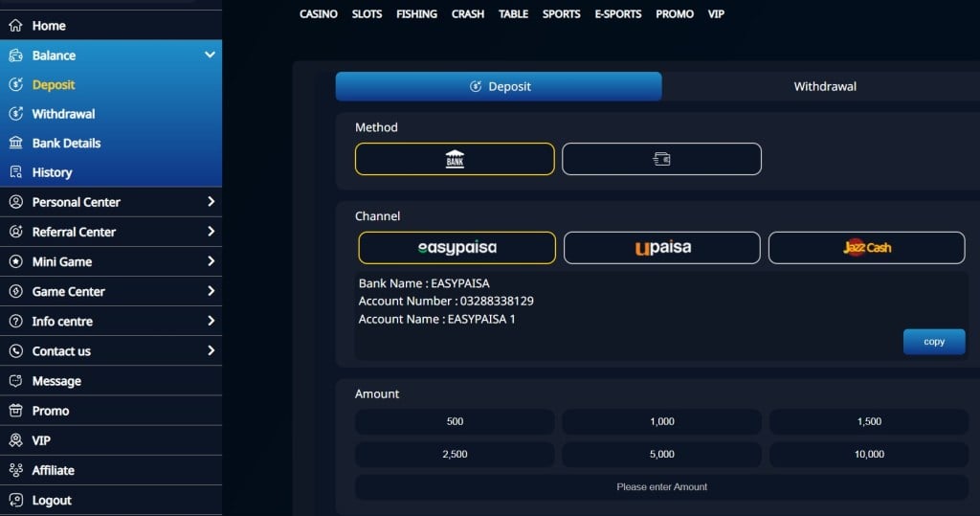Viewport: 980px width, 516px height.
Task: Switch to the Withdrawal tab
Action: (824, 86)
